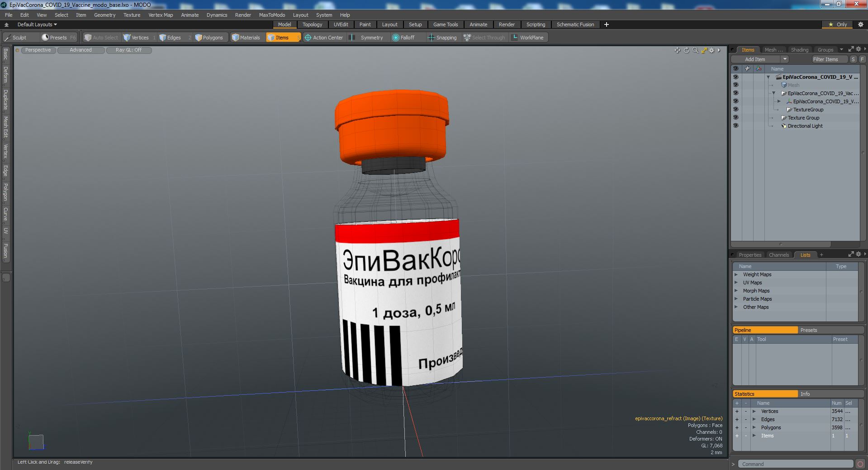
Task: Click the Add Item button
Action: (755, 59)
